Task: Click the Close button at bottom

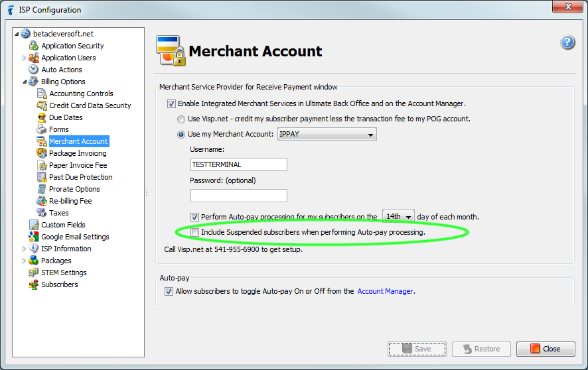Action: (x=546, y=349)
